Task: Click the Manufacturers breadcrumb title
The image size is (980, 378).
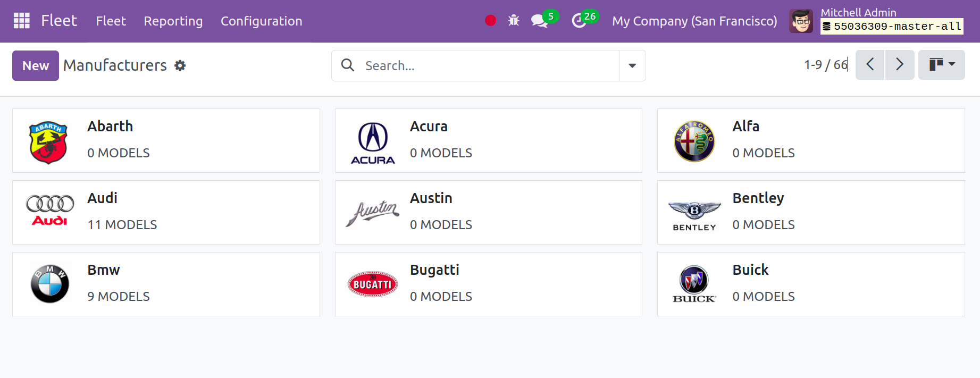Action: point(115,65)
